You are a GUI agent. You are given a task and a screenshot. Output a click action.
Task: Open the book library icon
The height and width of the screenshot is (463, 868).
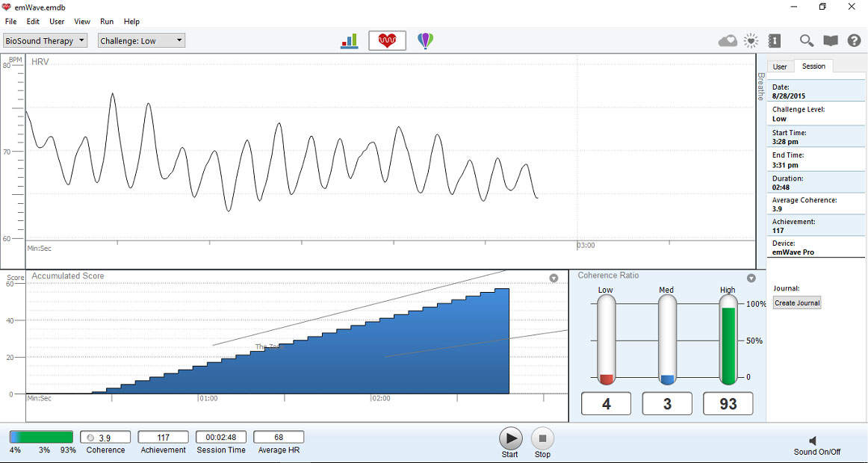pyautogui.click(x=830, y=41)
